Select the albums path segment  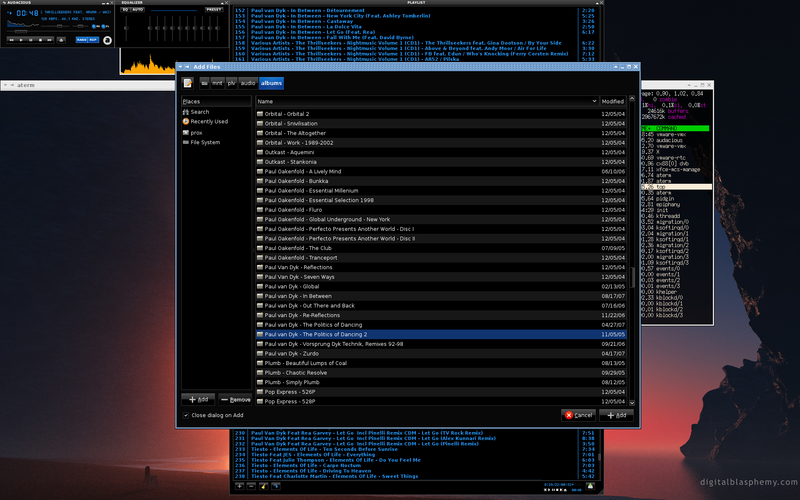coord(271,83)
